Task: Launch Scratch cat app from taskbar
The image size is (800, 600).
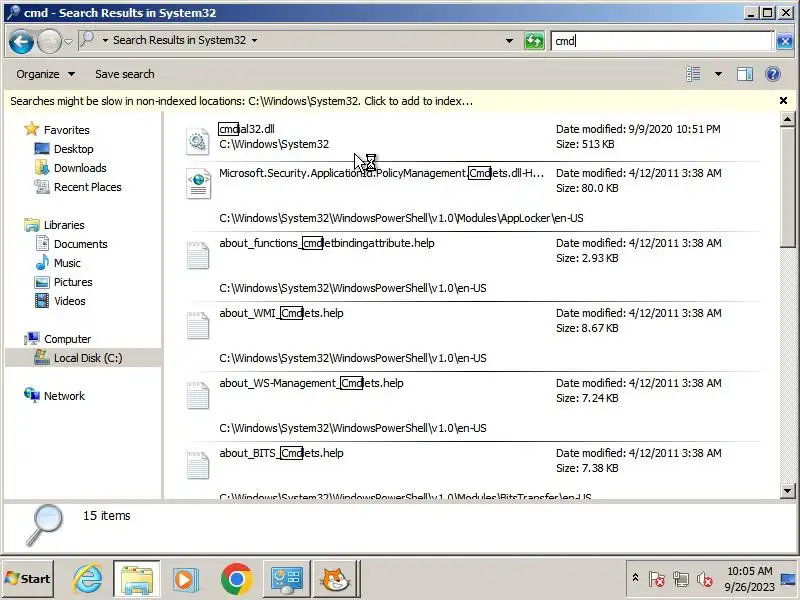Action: tap(335, 579)
